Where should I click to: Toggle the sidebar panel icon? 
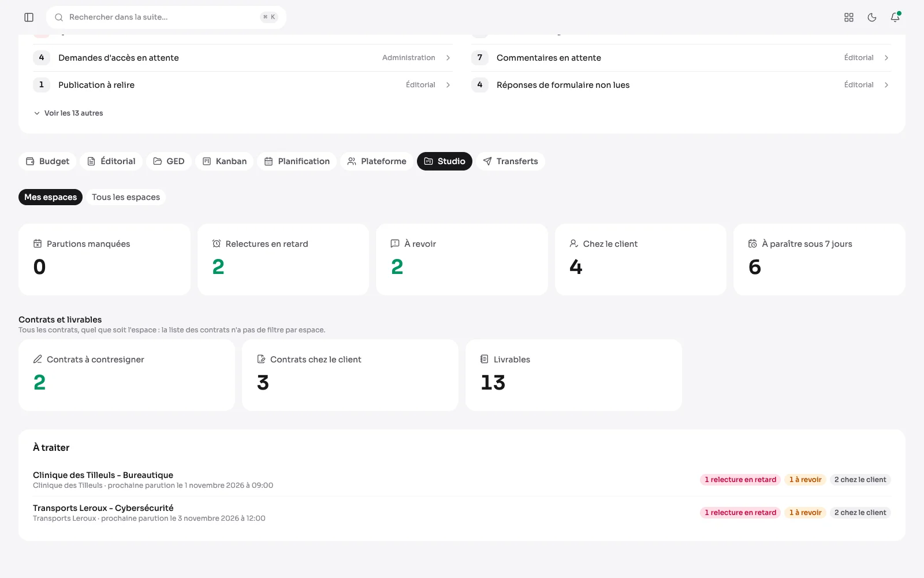pos(29,17)
